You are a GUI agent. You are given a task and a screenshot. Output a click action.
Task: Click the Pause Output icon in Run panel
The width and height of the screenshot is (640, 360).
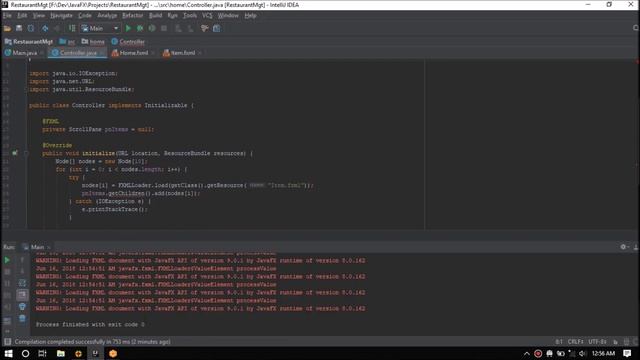[x=7, y=283]
